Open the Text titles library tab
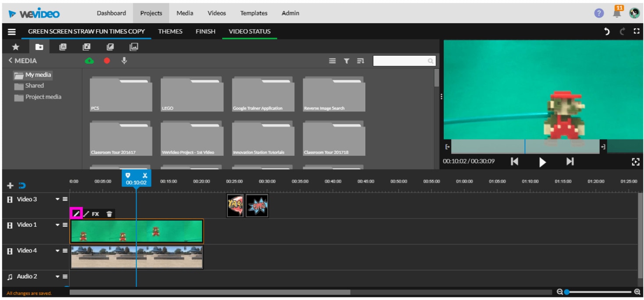The image size is (644, 300). click(x=63, y=47)
